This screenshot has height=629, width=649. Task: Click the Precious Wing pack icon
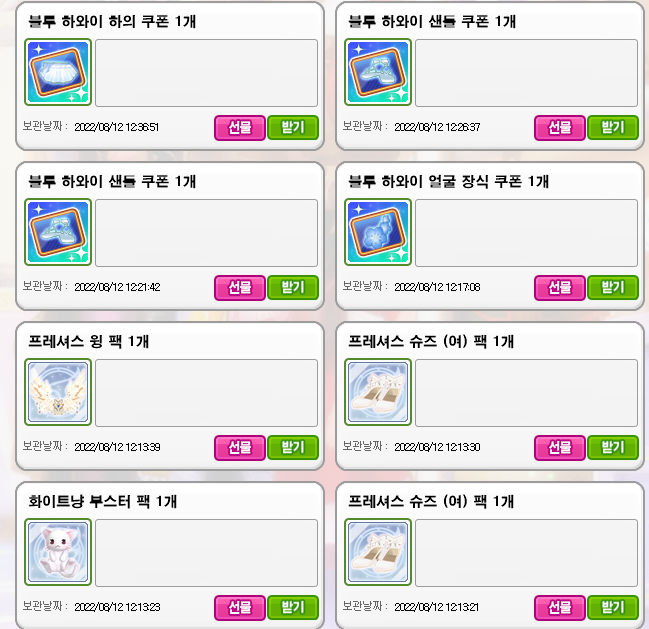58,392
